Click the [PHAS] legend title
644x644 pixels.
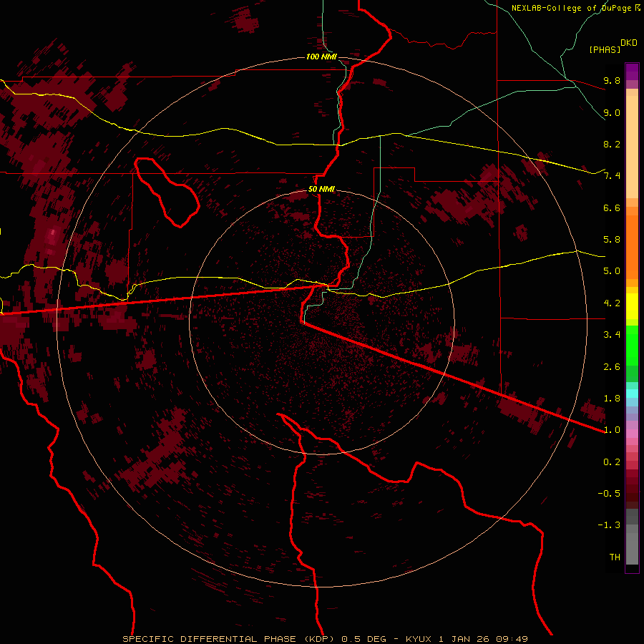point(605,49)
